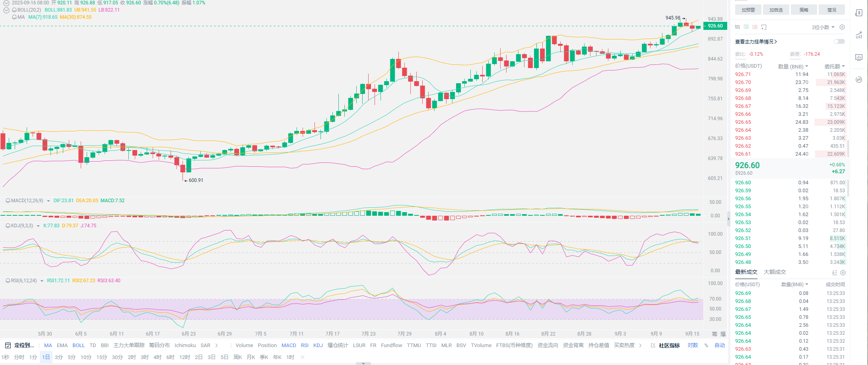Select the Volume sub indicator

pyautogui.click(x=244, y=345)
